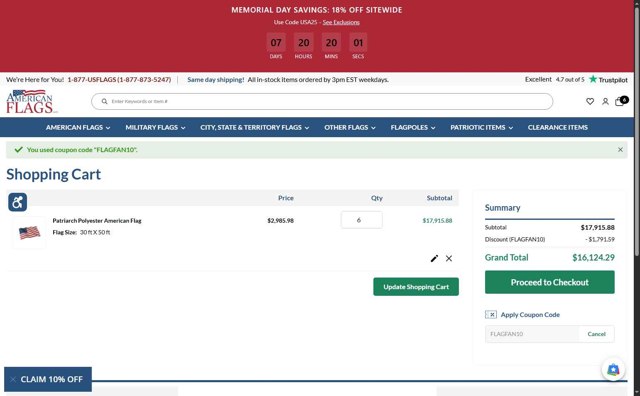Click Update Shopping Cart button
This screenshot has width=640, height=396.
pyautogui.click(x=416, y=287)
